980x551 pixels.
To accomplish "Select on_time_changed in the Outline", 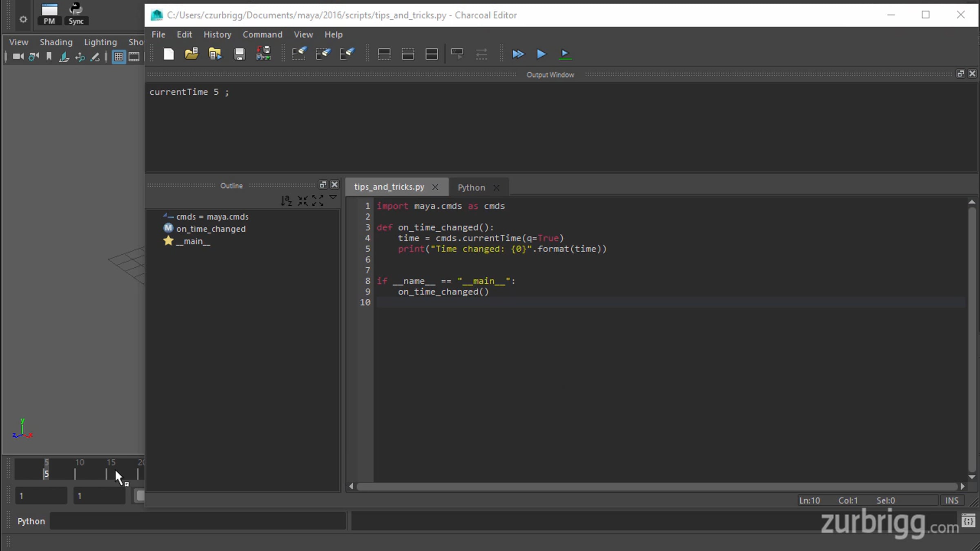I will (x=211, y=229).
